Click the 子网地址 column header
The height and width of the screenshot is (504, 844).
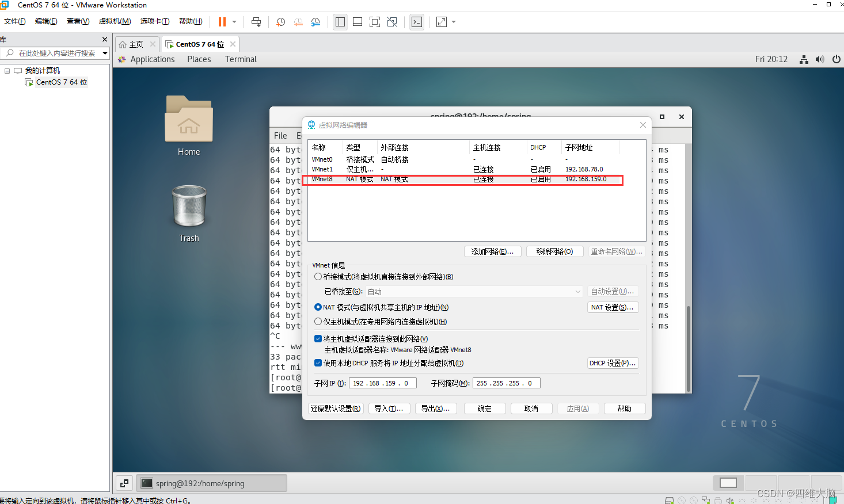[x=590, y=147]
